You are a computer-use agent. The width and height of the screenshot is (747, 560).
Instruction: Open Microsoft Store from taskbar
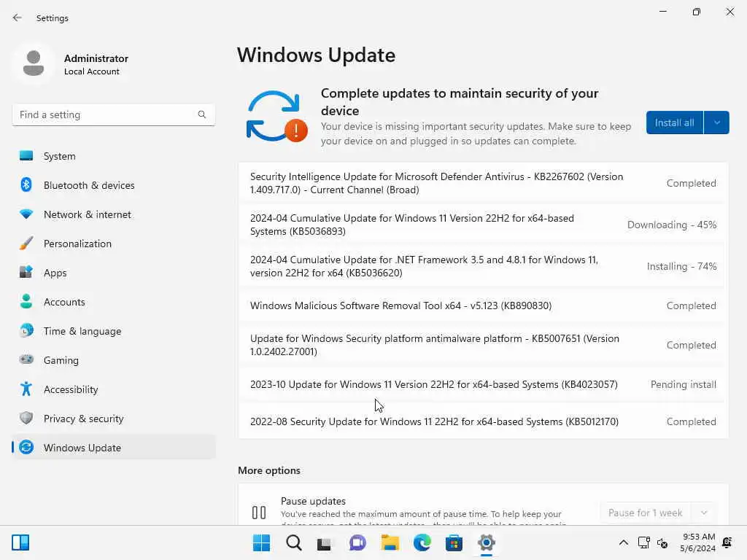click(x=454, y=542)
